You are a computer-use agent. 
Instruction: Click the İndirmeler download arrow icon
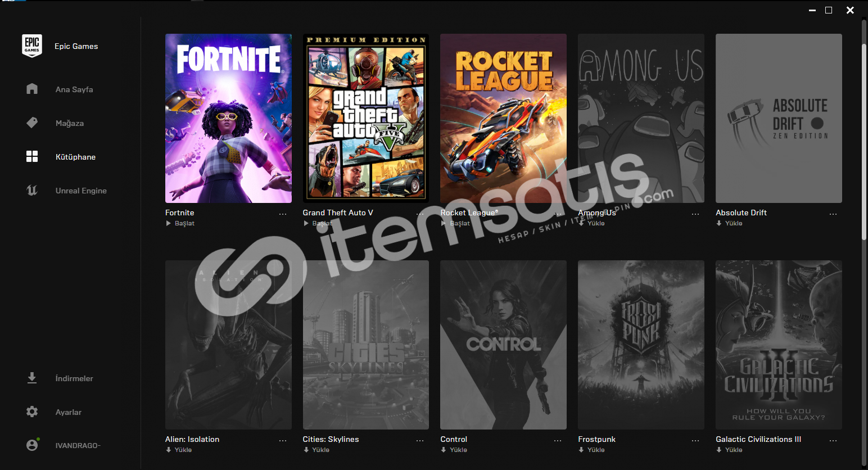32,378
